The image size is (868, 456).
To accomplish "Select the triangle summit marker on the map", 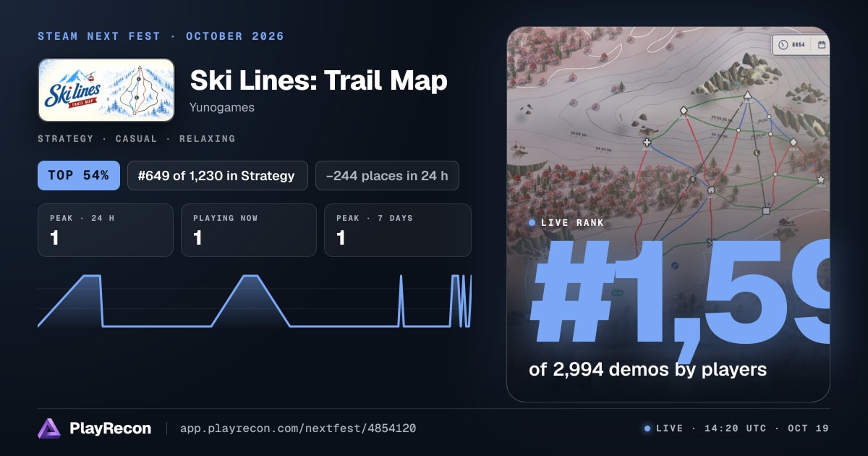I will (x=747, y=95).
